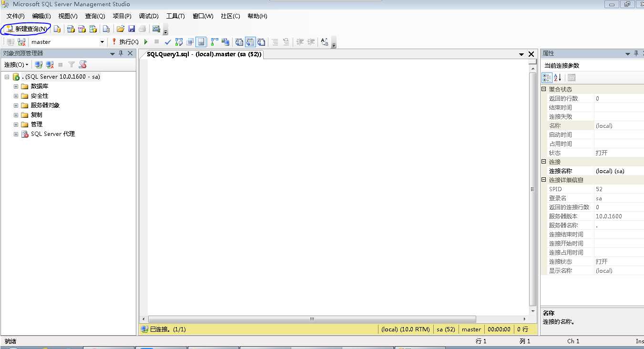Click the 执行(X) execute button
The height and width of the screenshot is (349, 644).
125,42
